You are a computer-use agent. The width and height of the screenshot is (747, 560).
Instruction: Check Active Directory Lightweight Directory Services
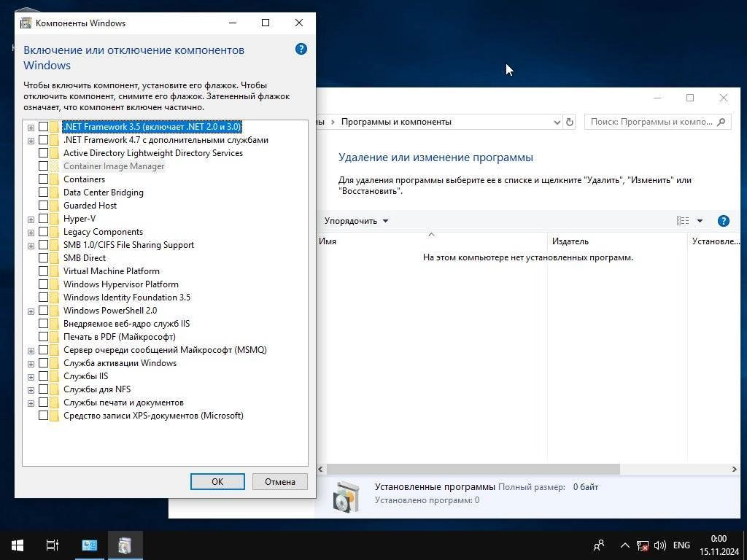tap(43, 153)
